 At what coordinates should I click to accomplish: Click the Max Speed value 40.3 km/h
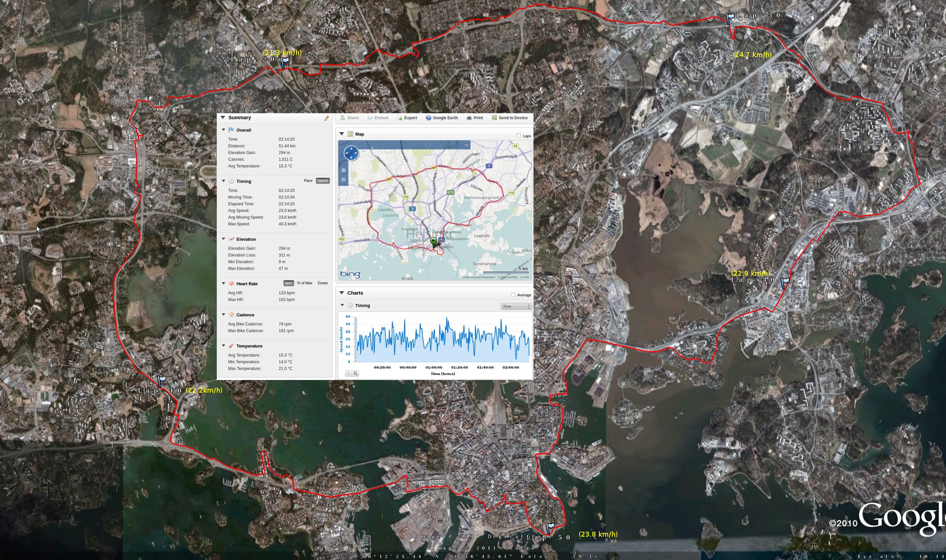[x=287, y=224]
